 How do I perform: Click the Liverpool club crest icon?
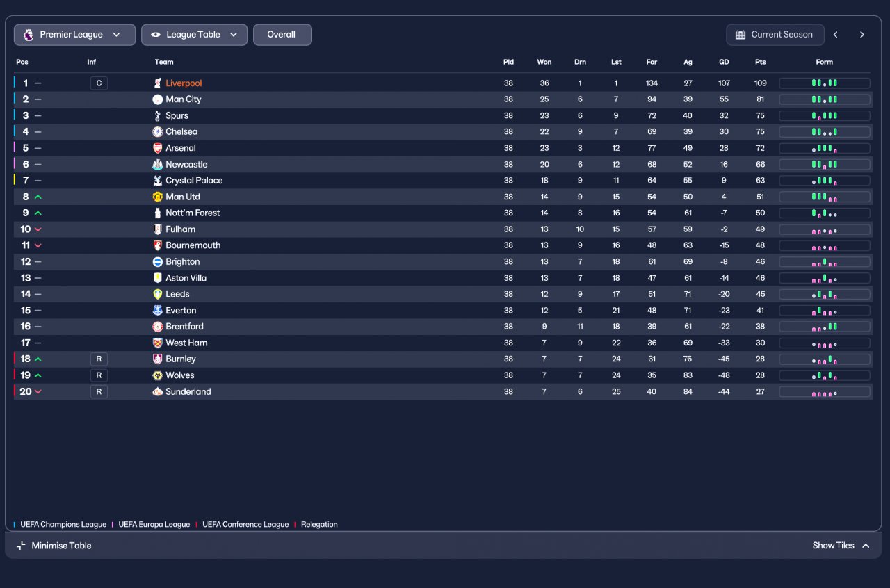click(x=158, y=83)
